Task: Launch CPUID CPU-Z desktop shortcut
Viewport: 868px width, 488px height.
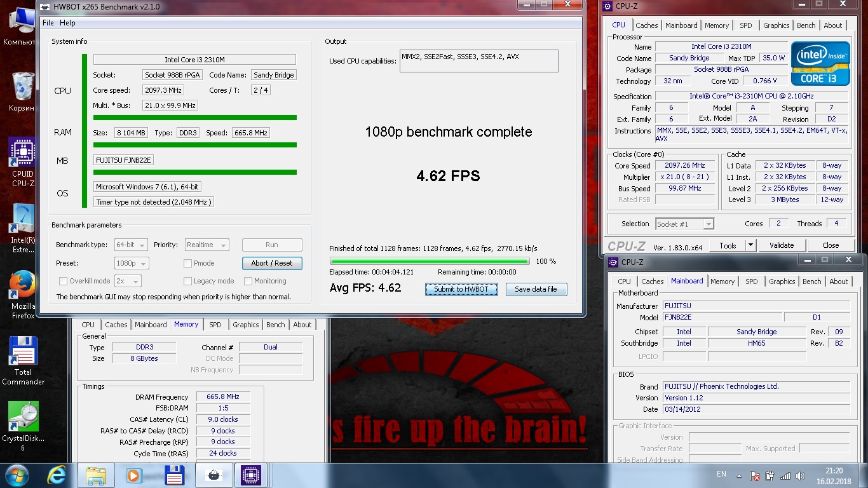Action: pyautogui.click(x=23, y=162)
